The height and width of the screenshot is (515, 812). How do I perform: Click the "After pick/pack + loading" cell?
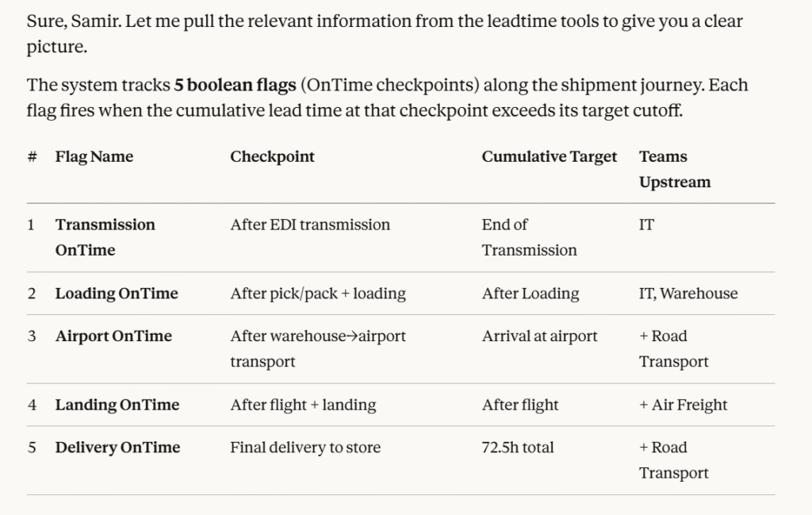click(x=317, y=294)
